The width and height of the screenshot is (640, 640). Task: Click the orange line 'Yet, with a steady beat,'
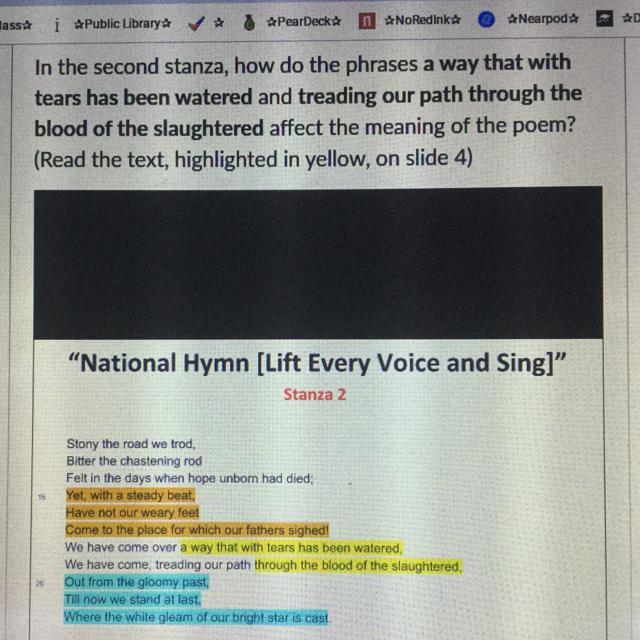point(131,495)
